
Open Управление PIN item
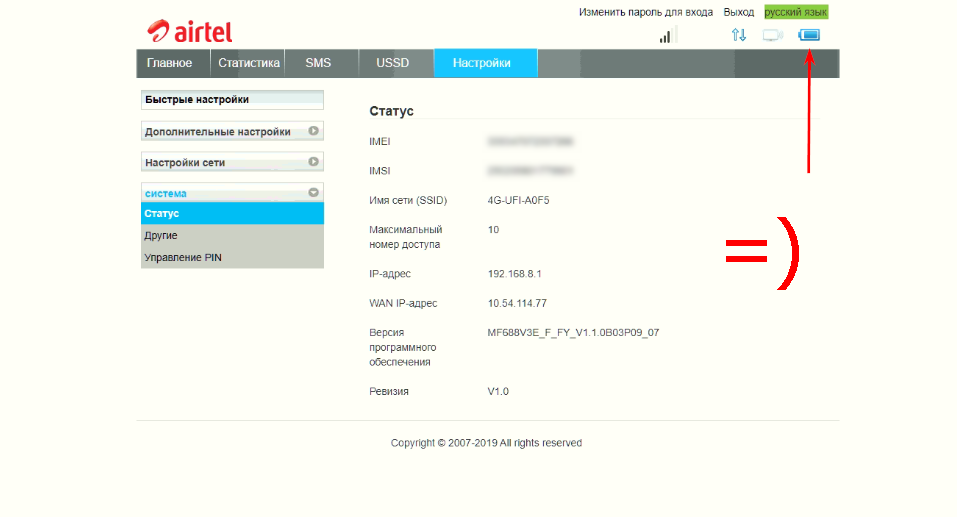(232, 257)
